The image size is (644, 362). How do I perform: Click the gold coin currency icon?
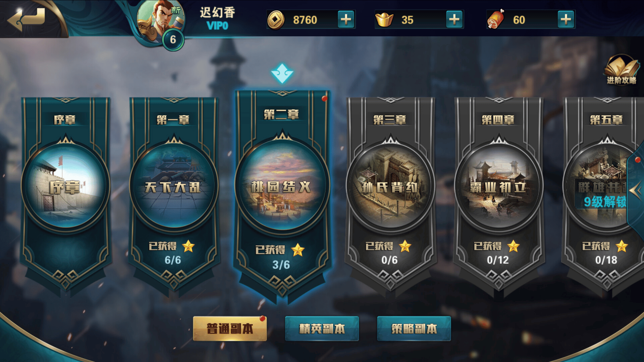coord(276,20)
